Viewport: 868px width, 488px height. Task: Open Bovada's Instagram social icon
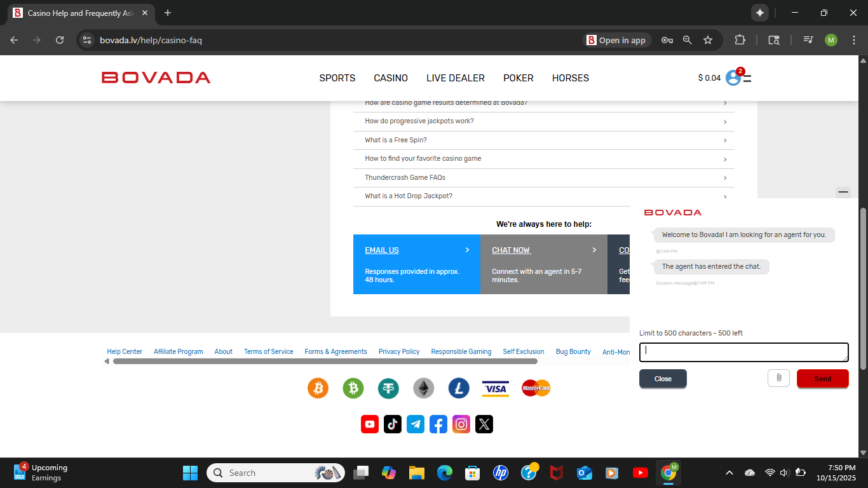click(x=461, y=424)
